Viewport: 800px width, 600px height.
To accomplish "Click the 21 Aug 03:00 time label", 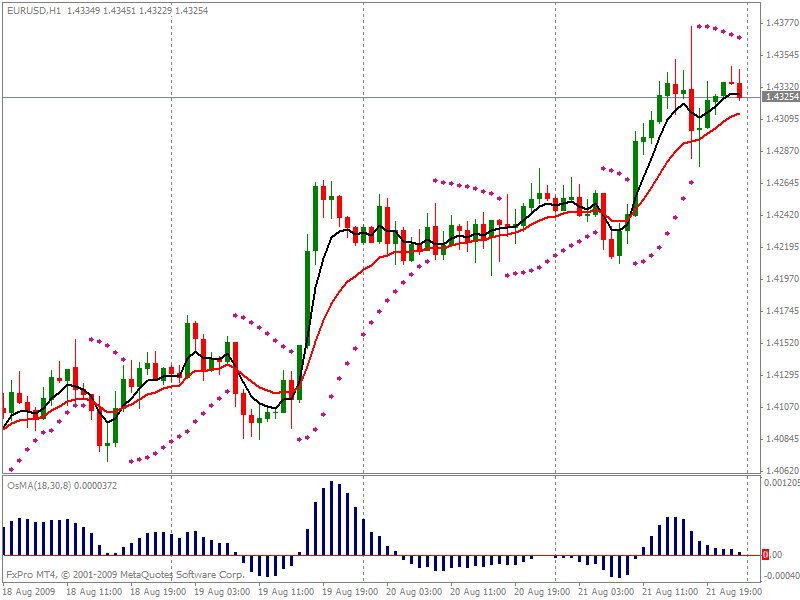I will coord(604,592).
